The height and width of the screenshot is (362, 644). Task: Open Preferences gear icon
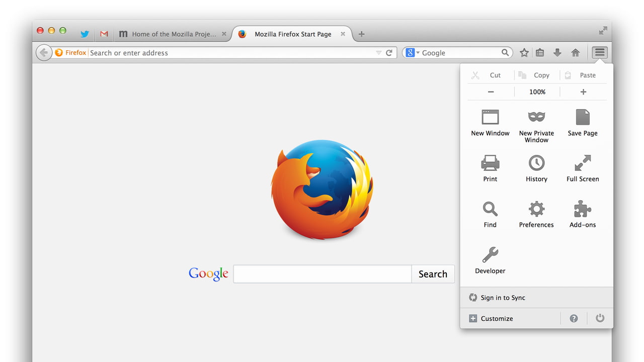536,209
